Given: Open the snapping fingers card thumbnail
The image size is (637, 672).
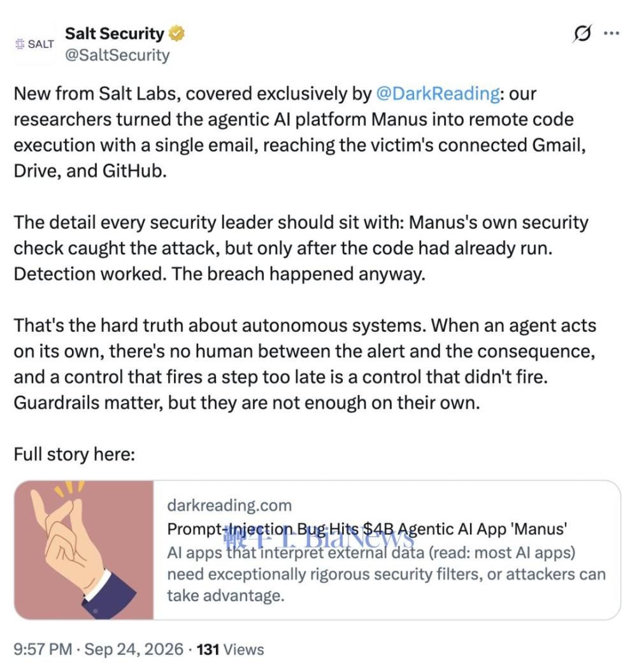Looking at the screenshot, I should [x=84, y=550].
